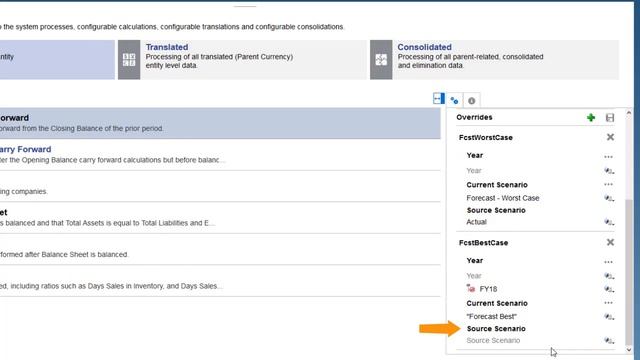Add a new override with green plus
The image size is (640, 360).
(x=591, y=118)
